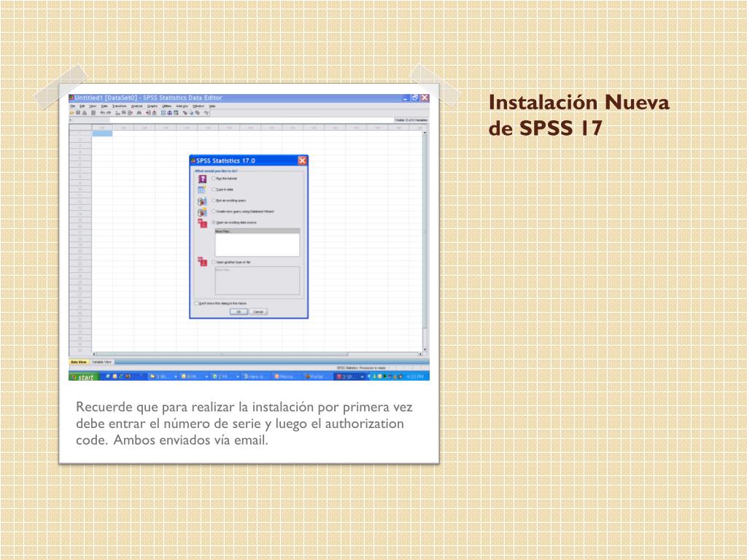Click the Print toolbar icon
Screen dimensions: 747x560
(x=85, y=113)
